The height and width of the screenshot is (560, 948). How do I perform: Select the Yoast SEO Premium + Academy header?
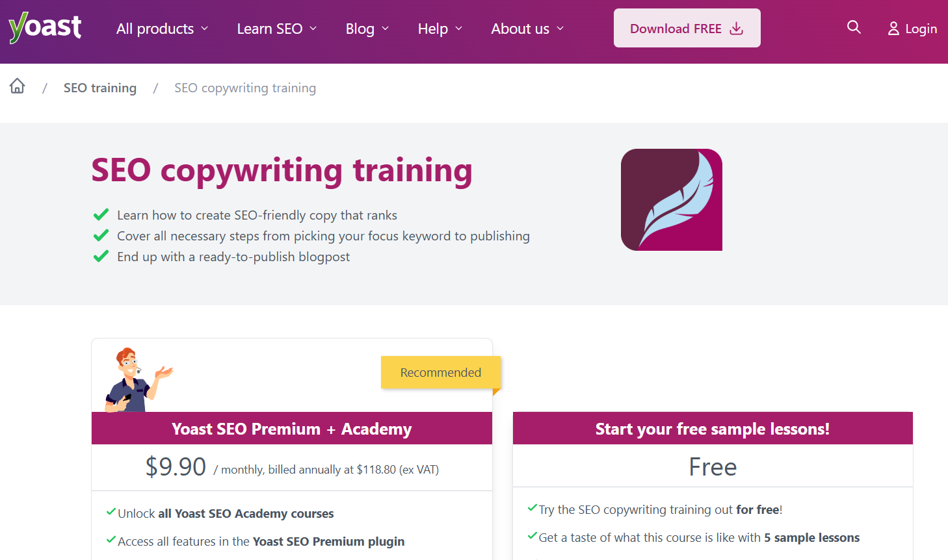click(291, 429)
